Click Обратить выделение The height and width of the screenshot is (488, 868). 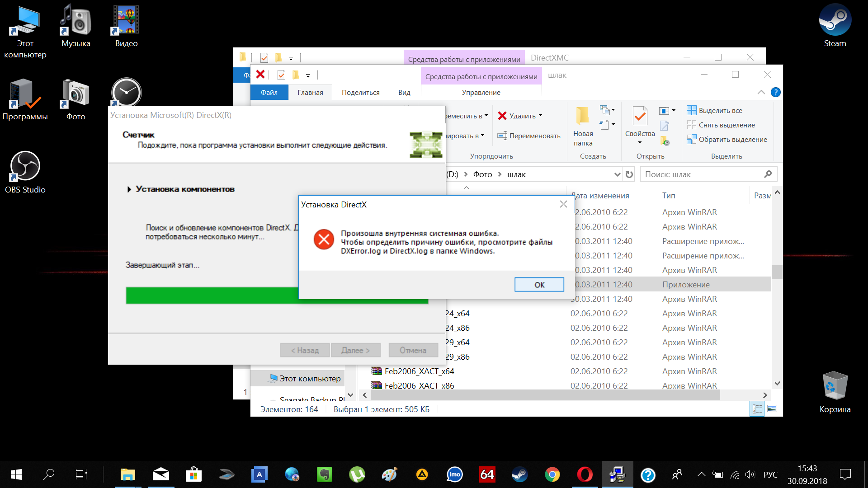point(726,139)
